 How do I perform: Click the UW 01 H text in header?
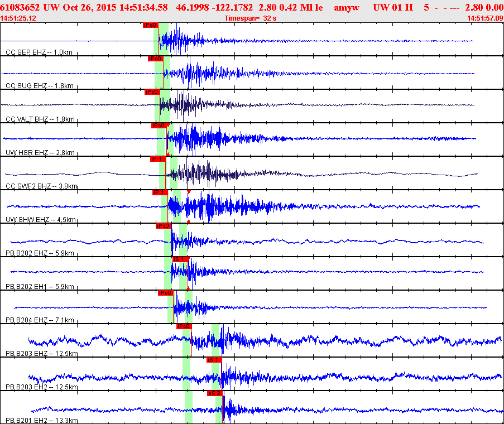[393, 7]
